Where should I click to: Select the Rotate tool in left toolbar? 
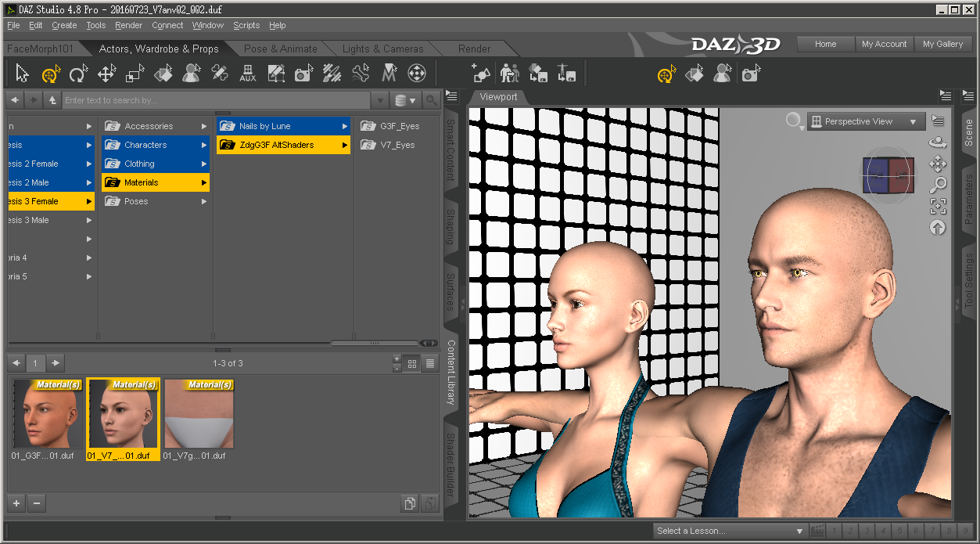[x=78, y=74]
